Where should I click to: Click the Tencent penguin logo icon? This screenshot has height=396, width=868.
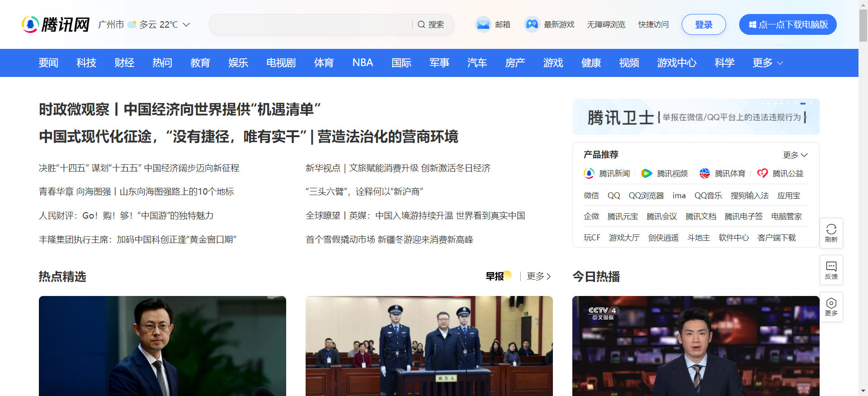tap(30, 24)
